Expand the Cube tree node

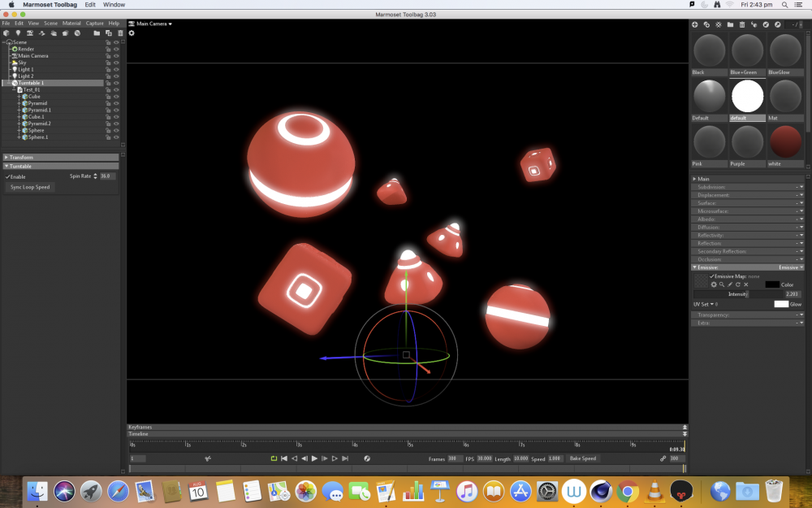[x=19, y=97]
